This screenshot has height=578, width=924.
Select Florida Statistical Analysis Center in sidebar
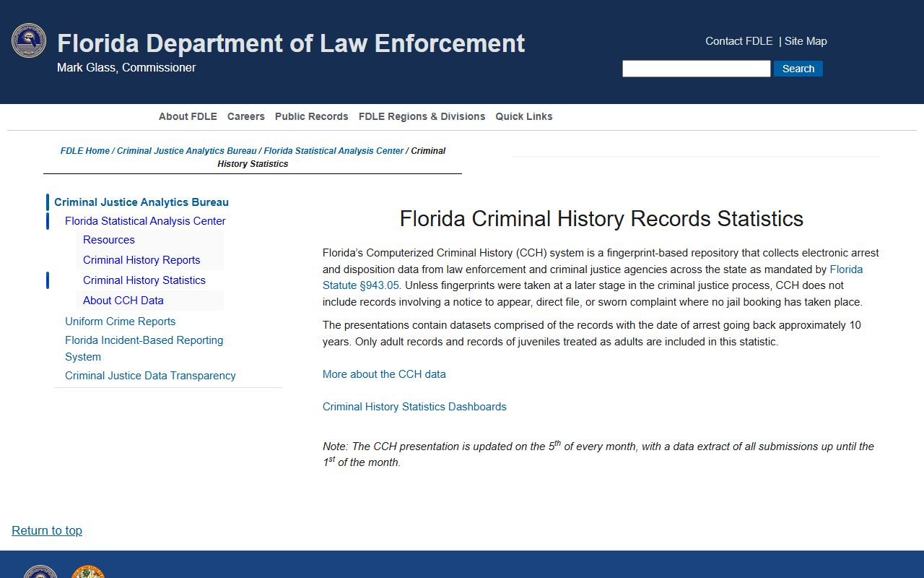click(145, 221)
